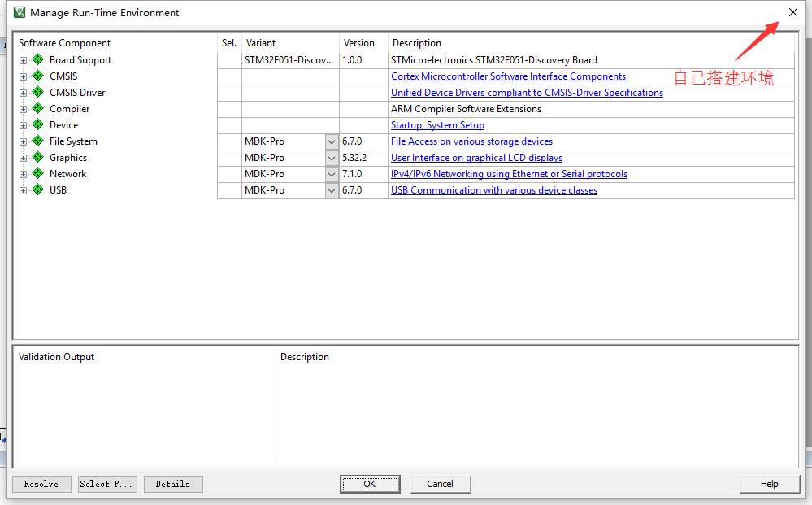The width and height of the screenshot is (812, 505).
Task: Click version 1.0.0 cell
Action: (363, 60)
